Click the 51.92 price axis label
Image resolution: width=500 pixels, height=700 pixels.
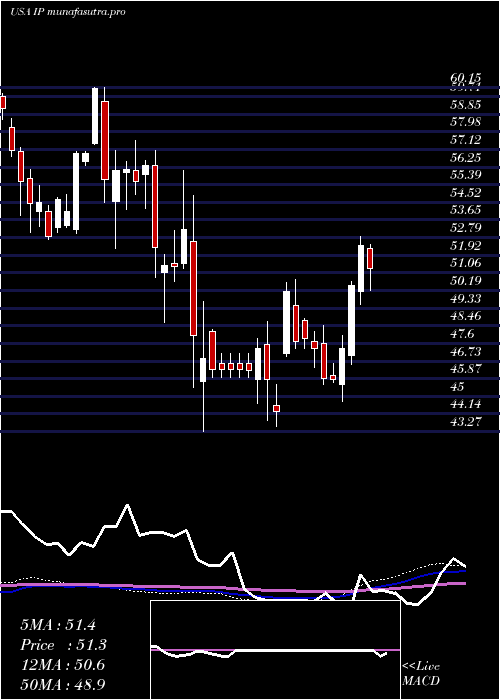[465, 246]
